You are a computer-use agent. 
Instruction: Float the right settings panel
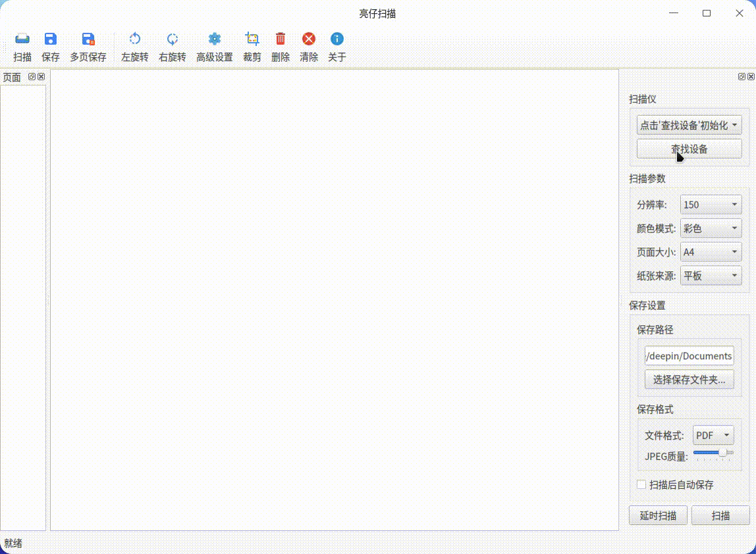click(742, 76)
